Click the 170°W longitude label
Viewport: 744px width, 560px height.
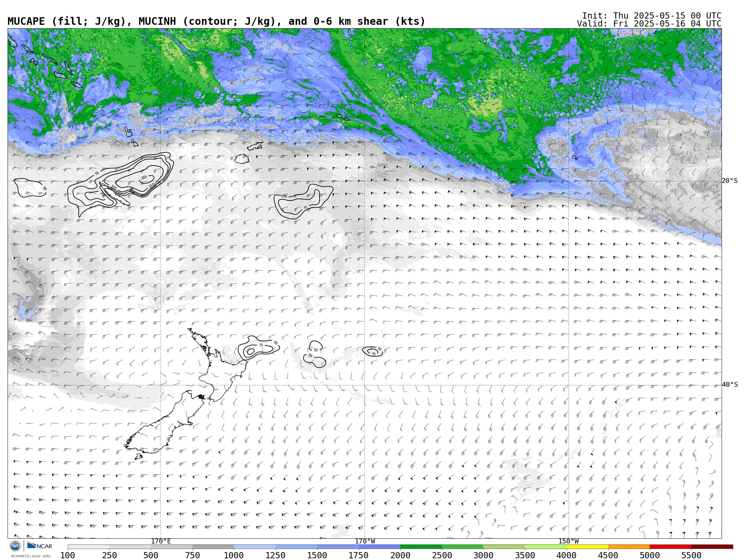point(365,541)
